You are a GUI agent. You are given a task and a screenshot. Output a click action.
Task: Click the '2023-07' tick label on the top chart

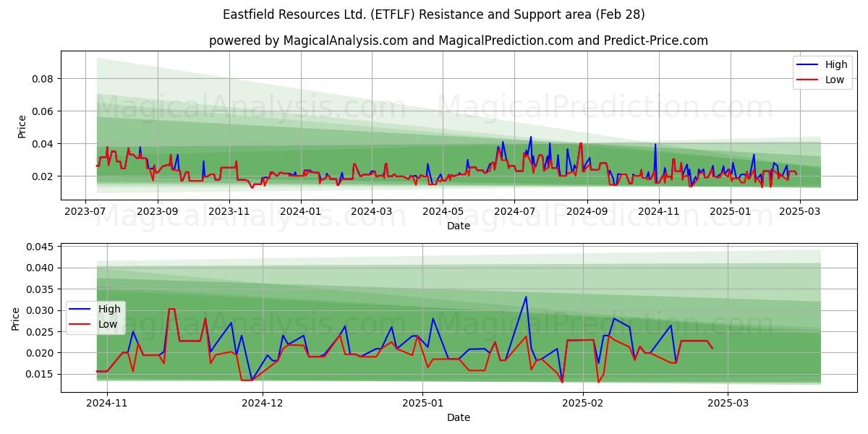pyautogui.click(x=86, y=211)
